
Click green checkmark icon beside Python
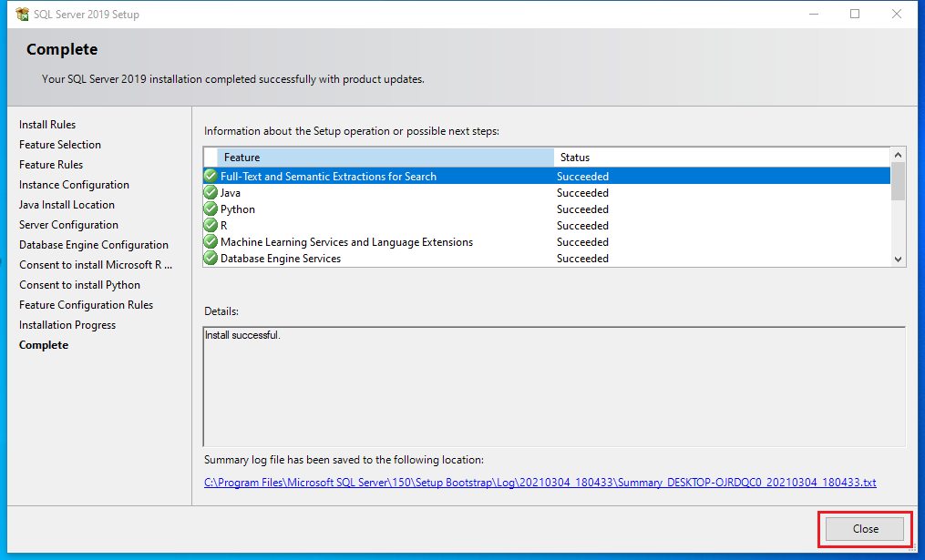click(x=211, y=209)
